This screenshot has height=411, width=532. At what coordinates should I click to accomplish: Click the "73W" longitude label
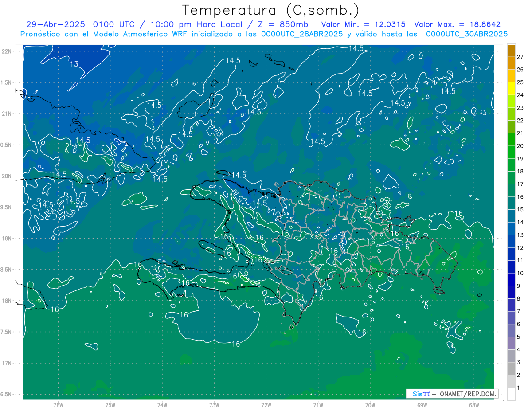(x=214, y=405)
